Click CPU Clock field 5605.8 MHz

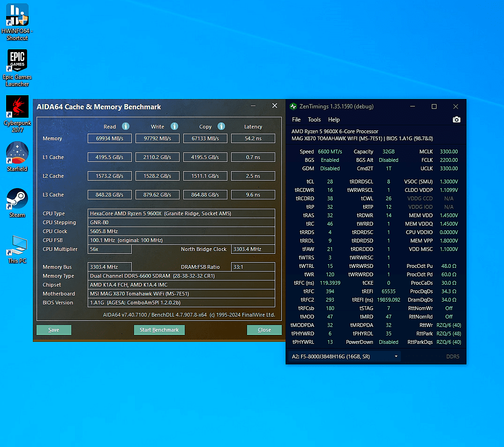coord(181,232)
